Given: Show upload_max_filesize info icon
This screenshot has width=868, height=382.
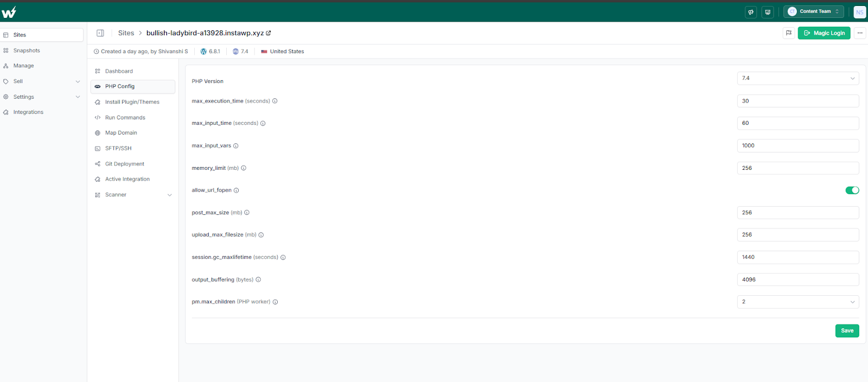Looking at the screenshot, I should click(261, 235).
